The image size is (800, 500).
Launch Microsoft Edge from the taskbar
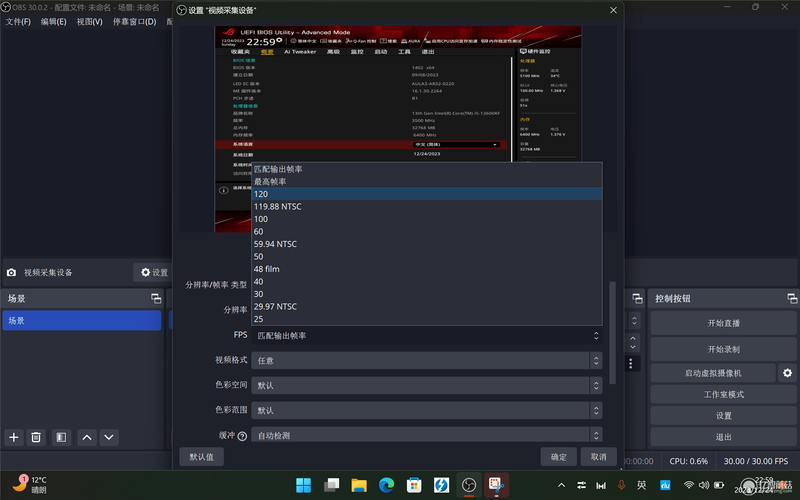(387, 485)
